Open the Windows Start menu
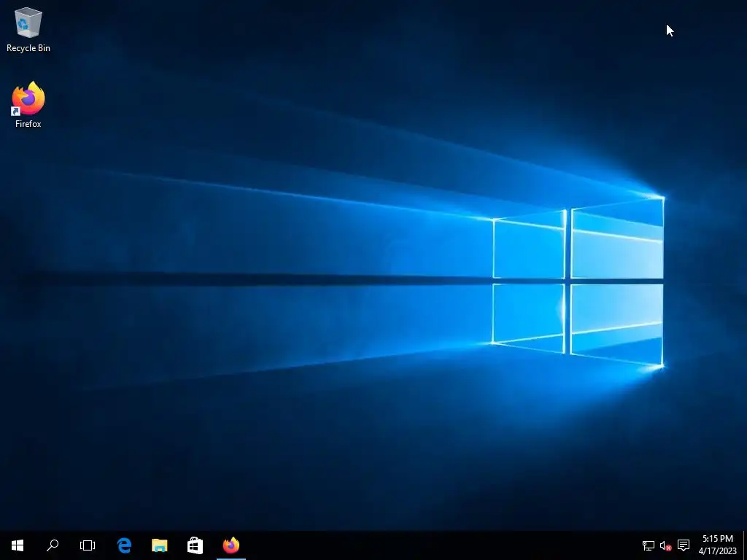This screenshot has width=747, height=560. click(x=18, y=545)
